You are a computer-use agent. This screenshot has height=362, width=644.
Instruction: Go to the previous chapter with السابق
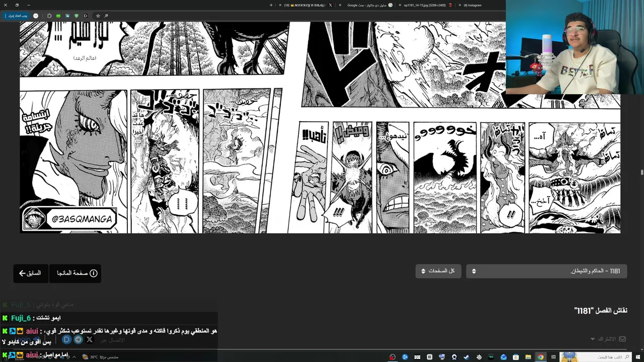(x=31, y=273)
